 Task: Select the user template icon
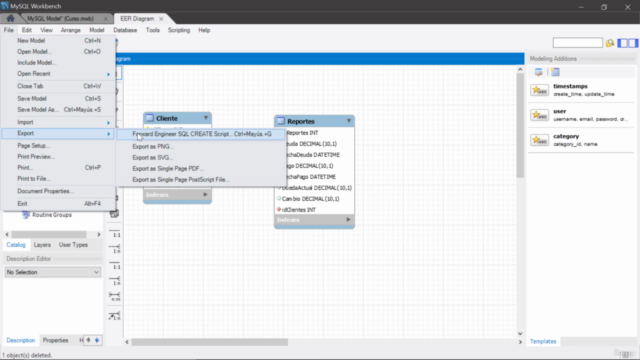pyautogui.click(x=539, y=115)
